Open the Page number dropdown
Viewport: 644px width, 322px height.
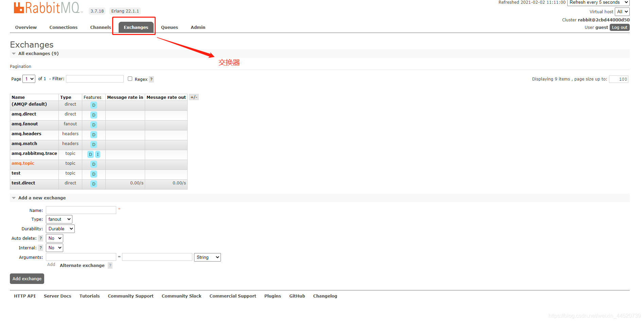click(29, 79)
